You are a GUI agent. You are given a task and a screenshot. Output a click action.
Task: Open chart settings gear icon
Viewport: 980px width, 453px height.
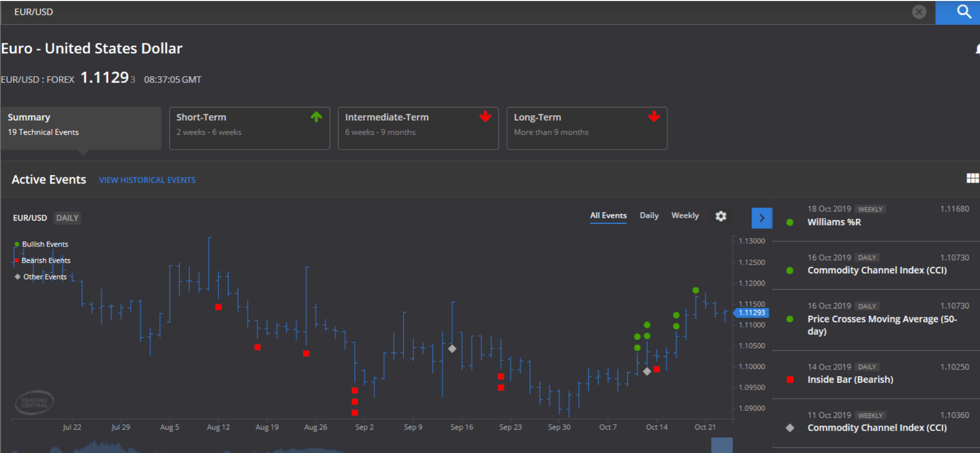[721, 216]
